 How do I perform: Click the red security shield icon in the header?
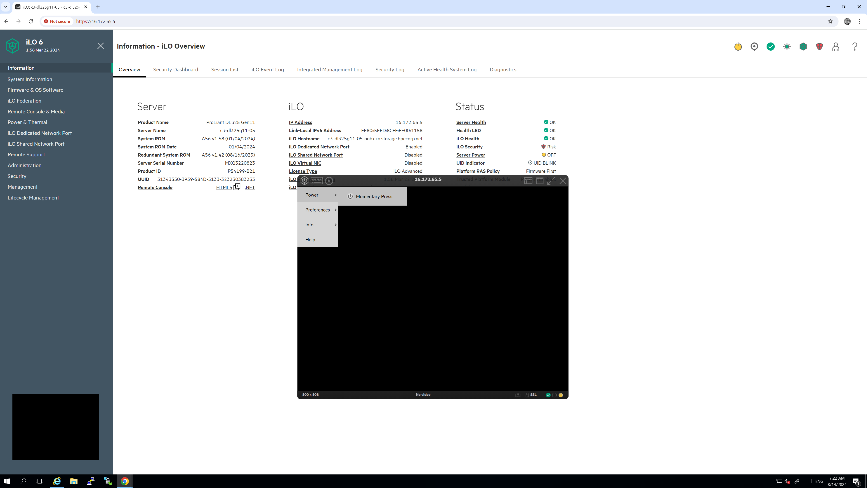tap(819, 47)
